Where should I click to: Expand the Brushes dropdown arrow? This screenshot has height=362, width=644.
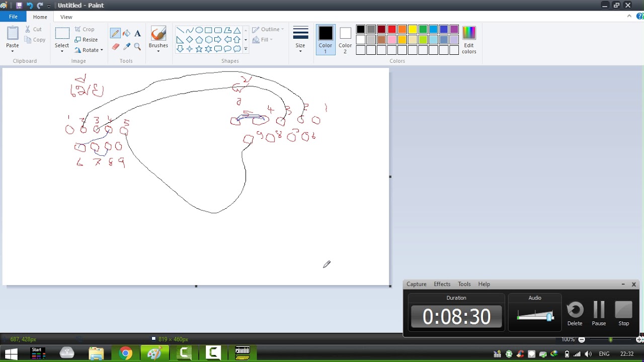coord(158,51)
